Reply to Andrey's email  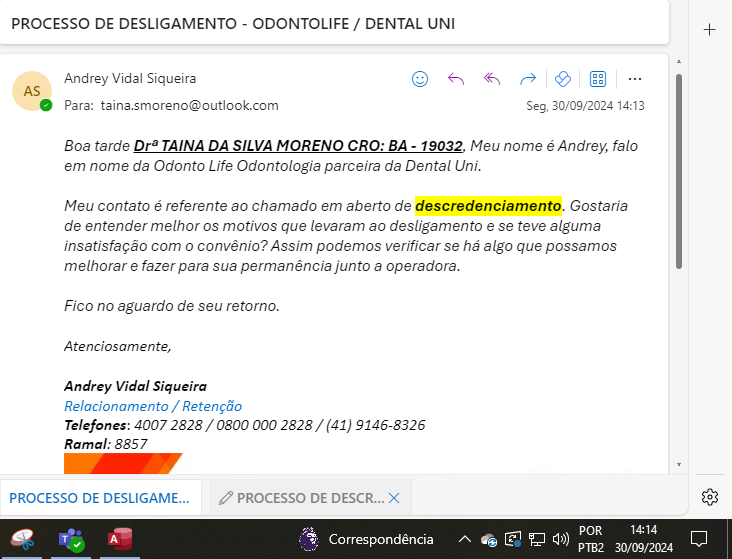coord(456,79)
